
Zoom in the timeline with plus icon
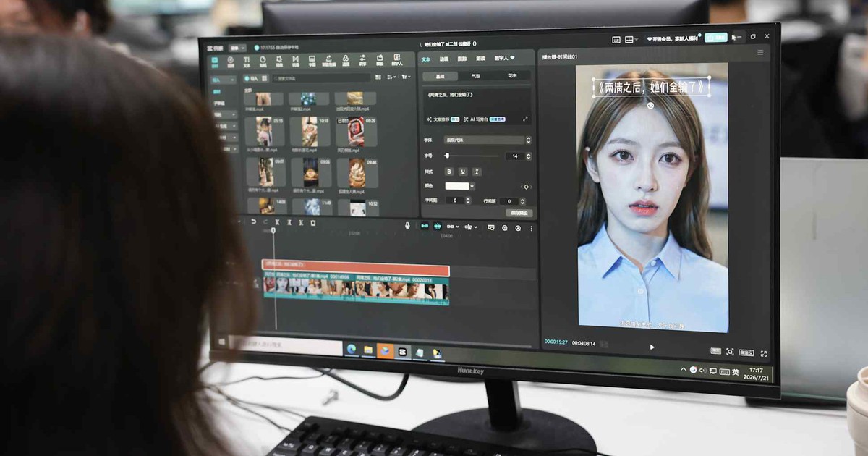point(518,228)
